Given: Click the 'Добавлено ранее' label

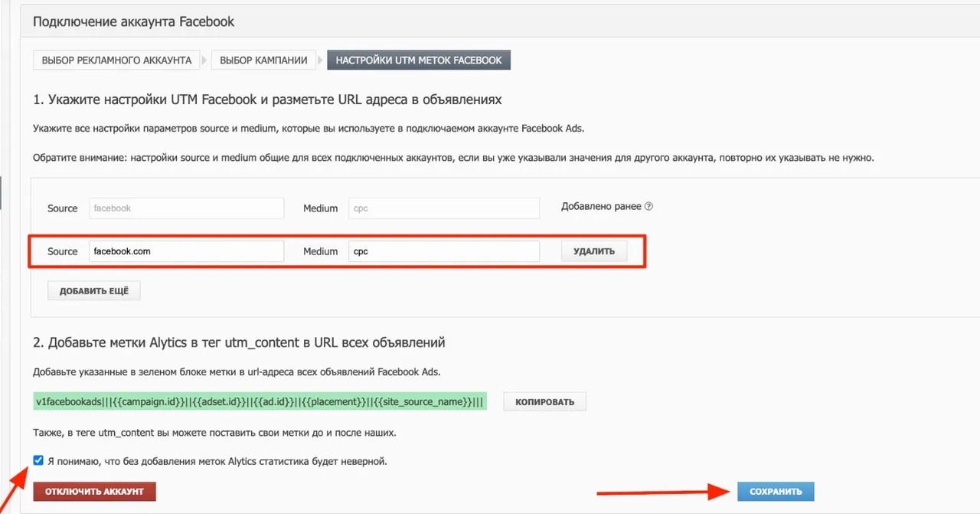Looking at the screenshot, I should point(601,207).
